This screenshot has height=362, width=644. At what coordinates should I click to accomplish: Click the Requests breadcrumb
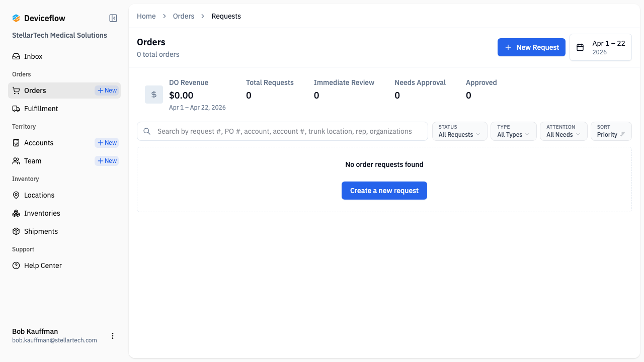click(x=226, y=16)
